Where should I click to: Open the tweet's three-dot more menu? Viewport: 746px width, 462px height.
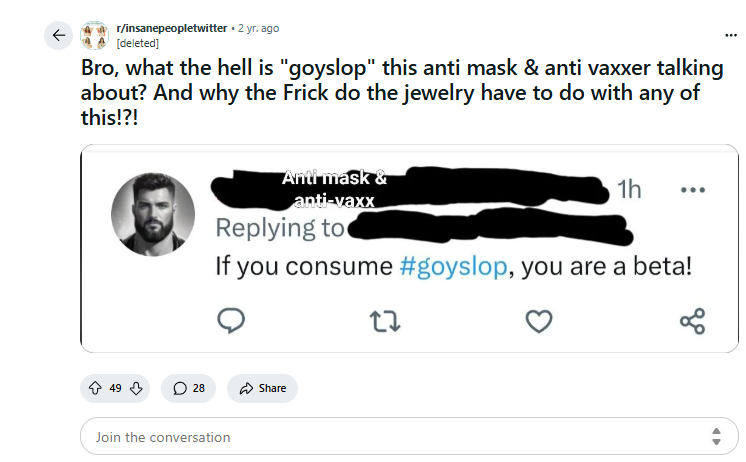(693, 190)
